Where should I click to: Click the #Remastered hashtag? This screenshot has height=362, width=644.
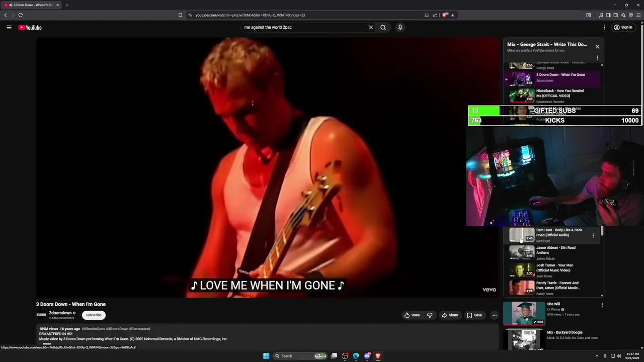[139, 329]
